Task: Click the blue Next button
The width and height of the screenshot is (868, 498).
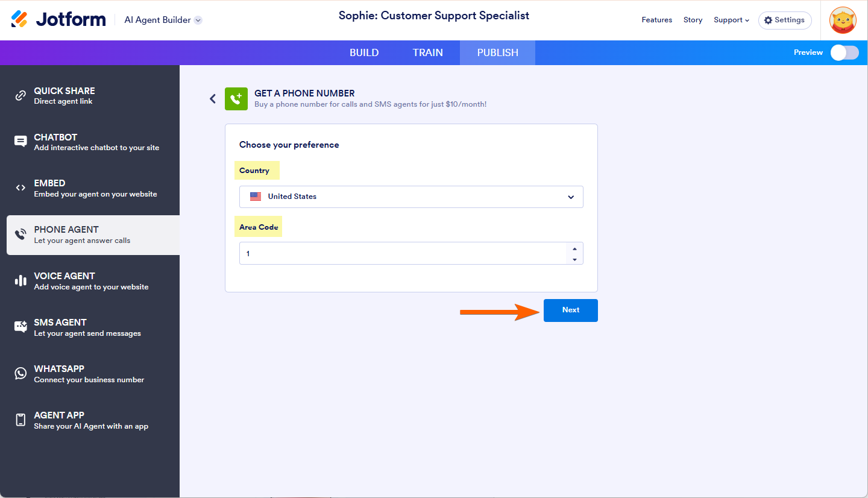Action: pyautogui.click(x=570, y=310)
